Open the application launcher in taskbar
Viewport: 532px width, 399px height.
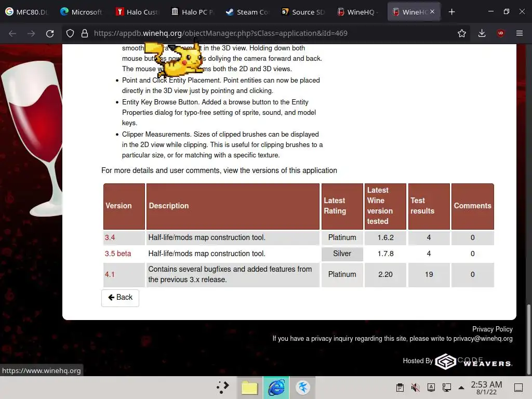pyautogui.click(x=223, y=388)
